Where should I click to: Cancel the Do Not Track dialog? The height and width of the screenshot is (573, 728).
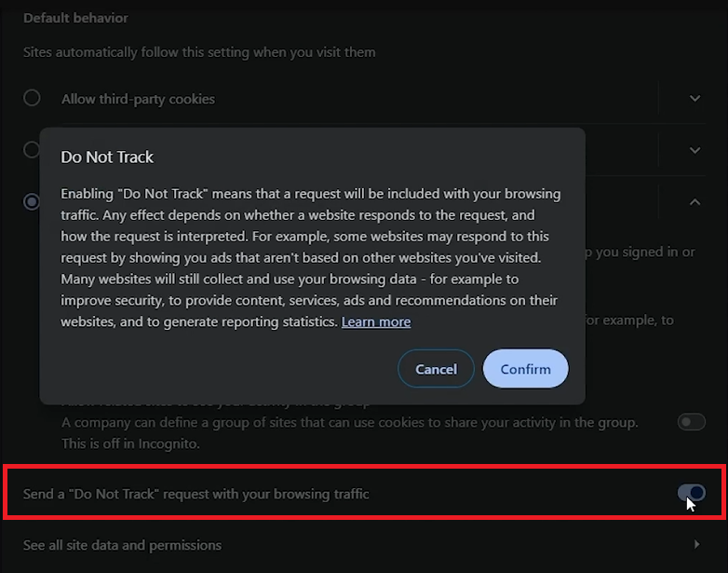pyautogui.click(x=436, y=369)
